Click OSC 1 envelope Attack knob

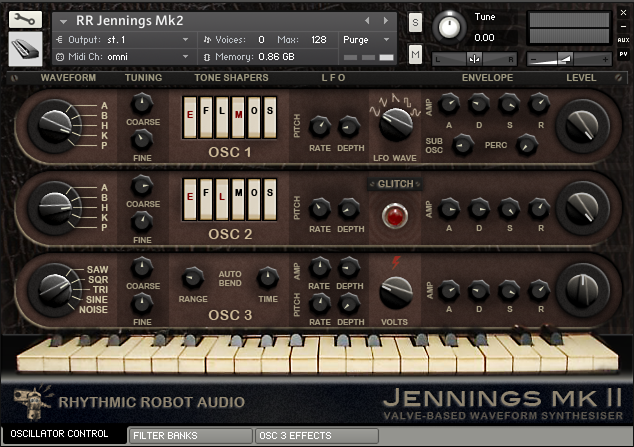pos(449,104)
